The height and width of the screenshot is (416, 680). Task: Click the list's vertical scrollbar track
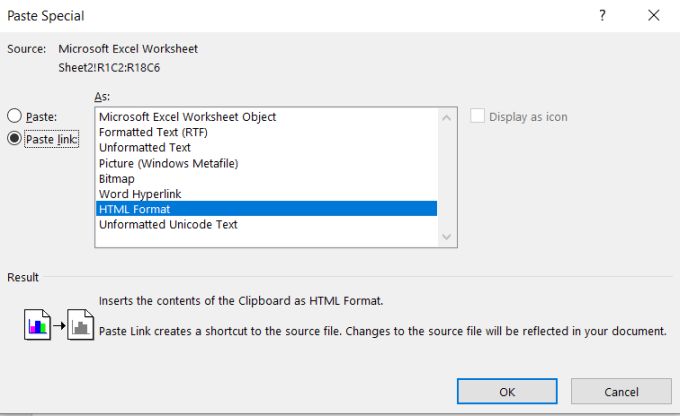(x=448, y=177)
